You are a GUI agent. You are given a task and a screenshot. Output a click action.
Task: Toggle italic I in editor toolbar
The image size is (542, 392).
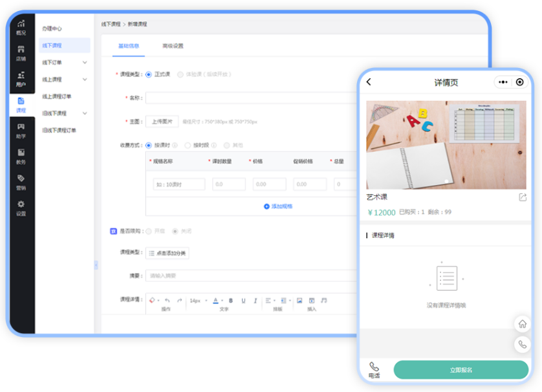(x=255, y=300)
